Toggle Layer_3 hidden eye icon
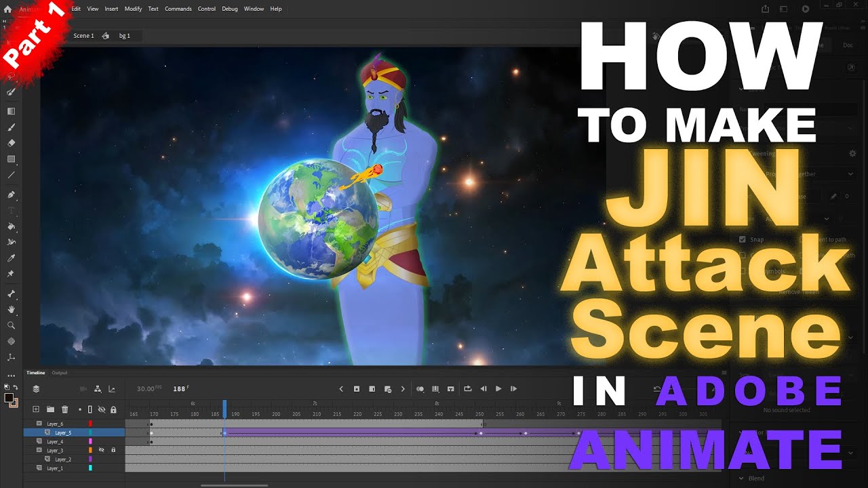The height and width of the screenshot is (488, 868). (x=101, y=450)
